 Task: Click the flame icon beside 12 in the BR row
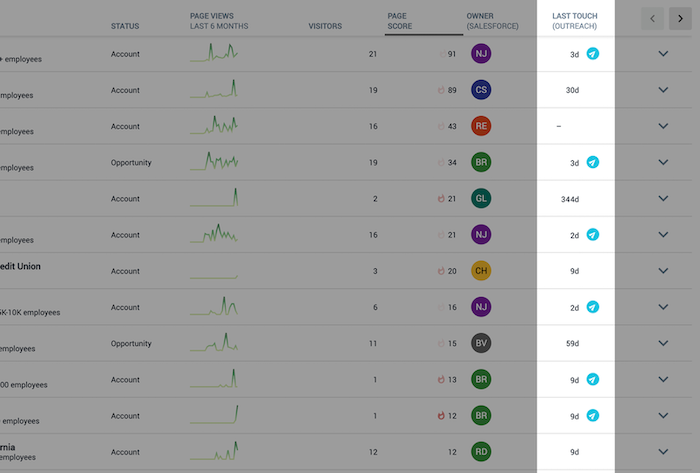[441, 415]
